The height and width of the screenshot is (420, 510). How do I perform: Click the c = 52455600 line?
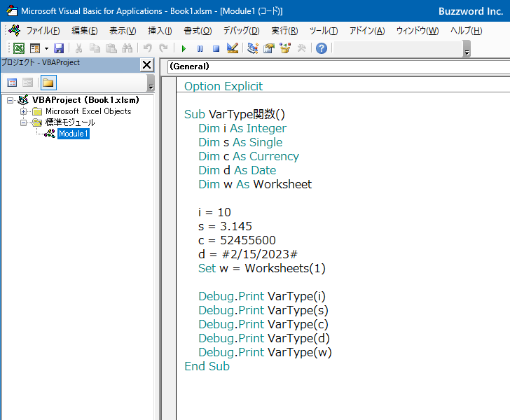(x=237, y=240)
